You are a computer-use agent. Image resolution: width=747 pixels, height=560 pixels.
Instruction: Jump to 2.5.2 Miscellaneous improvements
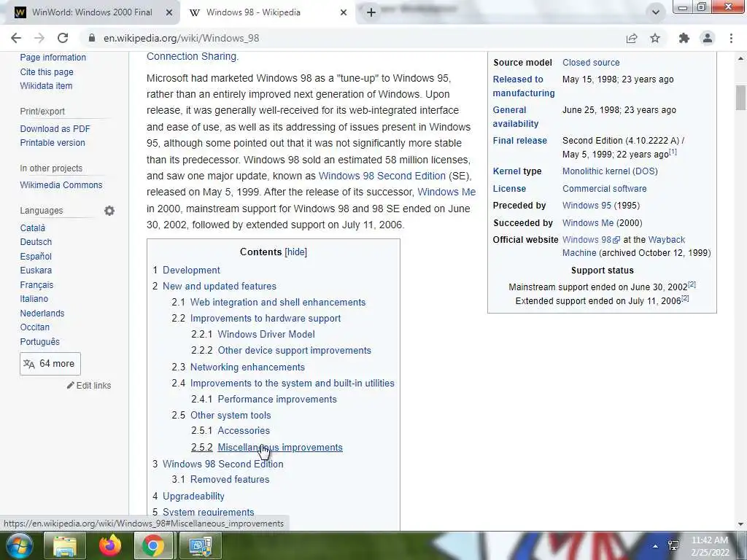click(280, 447)
